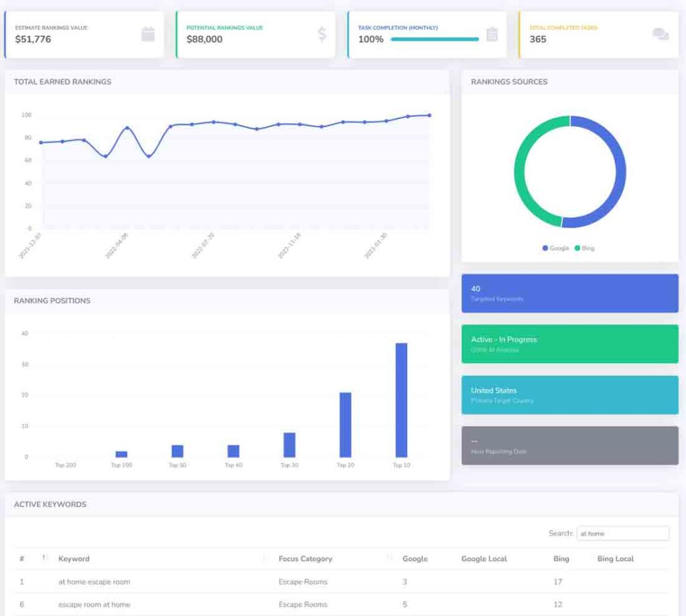Click the gray Next Reporting Date card
The image size is (686, 616).
pyautogui.click(x=569, y=446)
